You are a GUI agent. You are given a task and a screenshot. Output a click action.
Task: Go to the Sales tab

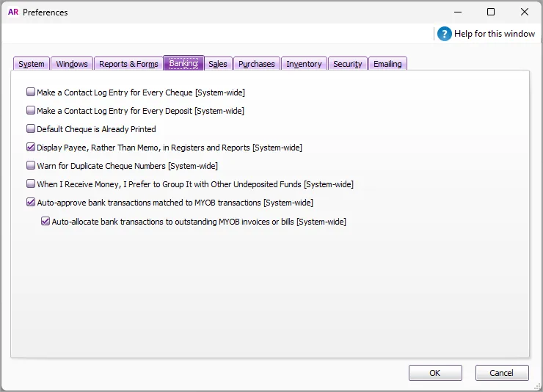[218, 64]
